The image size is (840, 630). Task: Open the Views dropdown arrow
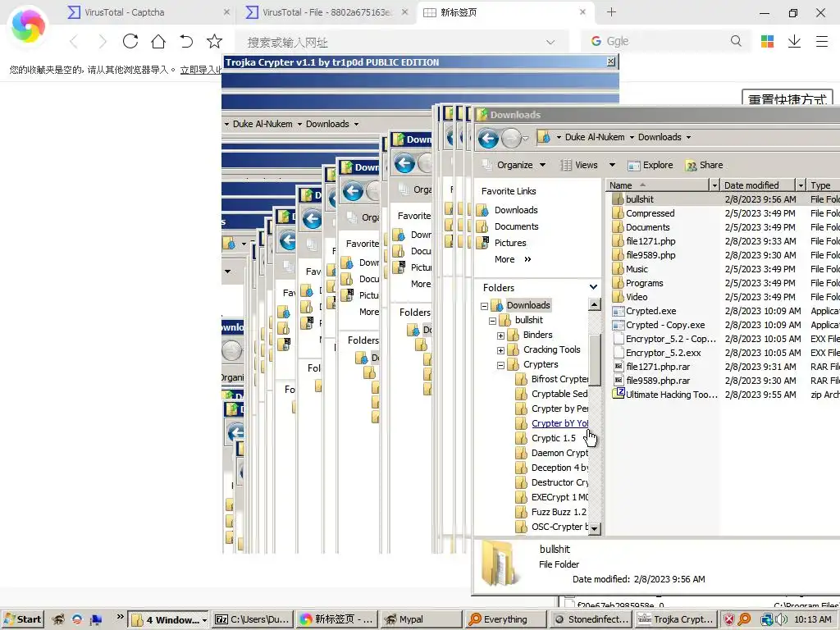612,165
